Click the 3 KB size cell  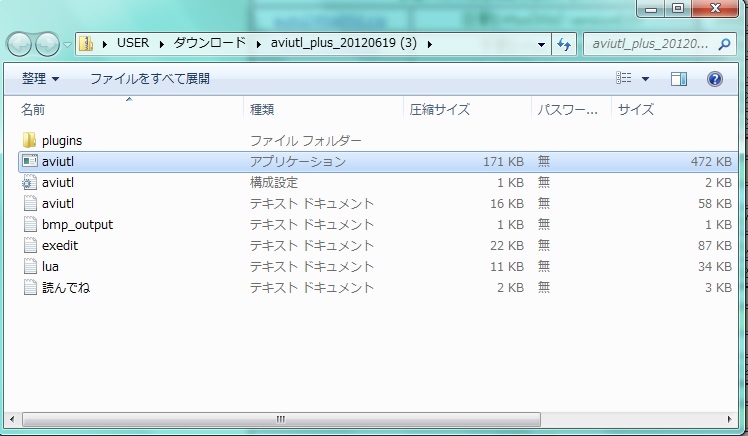tap(718, 288)
